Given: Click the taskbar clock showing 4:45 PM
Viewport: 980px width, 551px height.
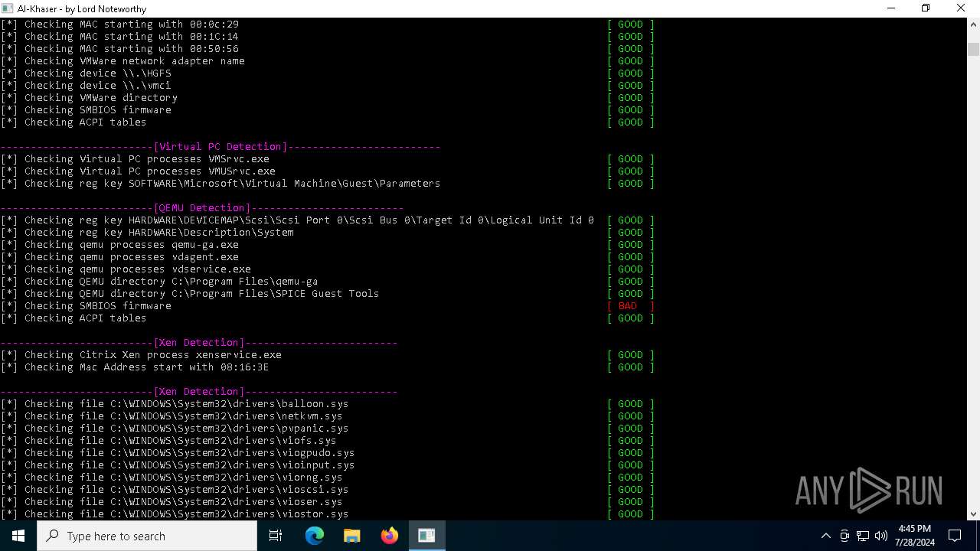Looking at the screenshot, I should 915,536.
